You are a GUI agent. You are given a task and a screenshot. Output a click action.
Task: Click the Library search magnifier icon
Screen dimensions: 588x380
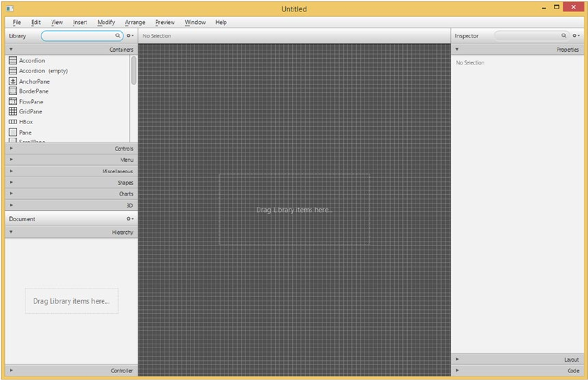(118, 35)
